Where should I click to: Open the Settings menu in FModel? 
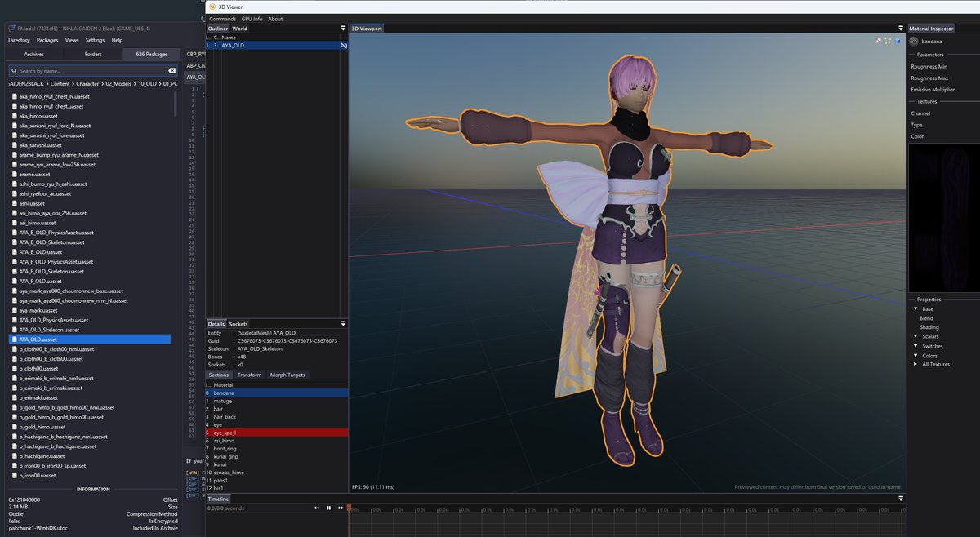point(95,40)
